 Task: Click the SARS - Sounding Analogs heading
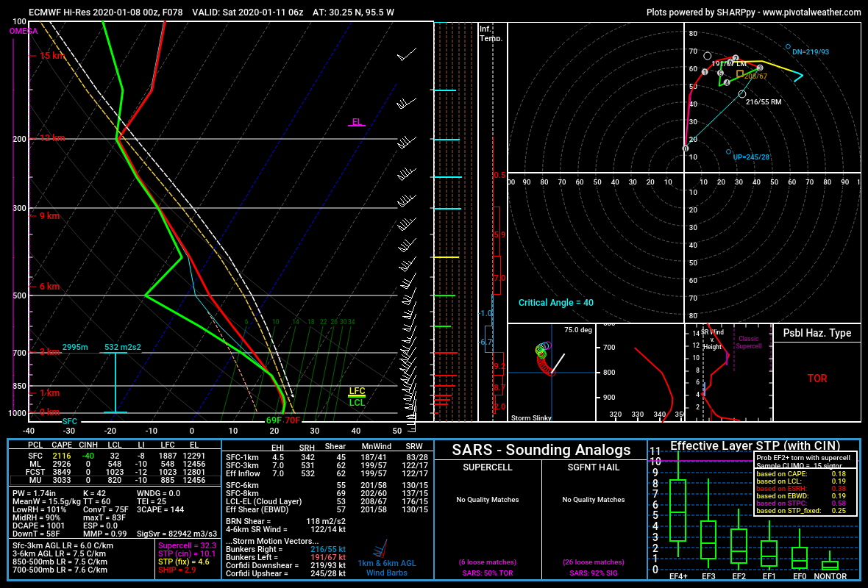tap(541, 451)
